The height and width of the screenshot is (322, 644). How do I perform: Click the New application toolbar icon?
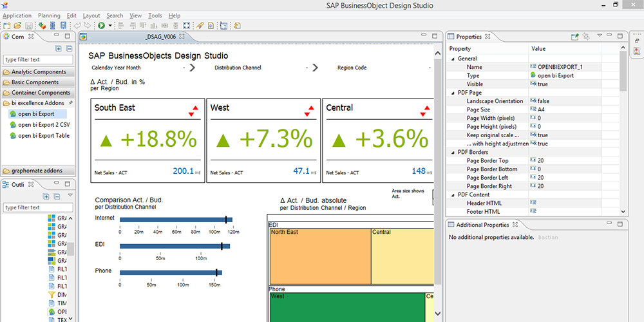coord(6,26)
